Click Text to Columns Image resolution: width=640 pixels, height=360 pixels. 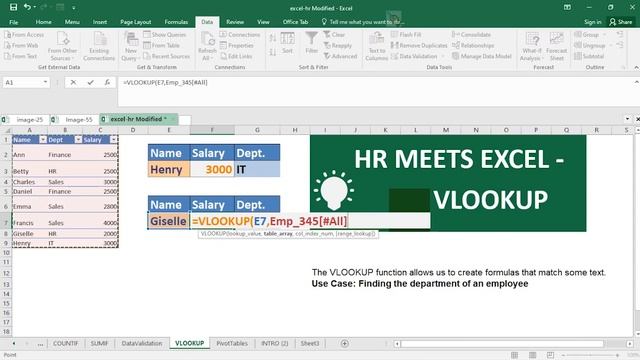point(376,46)
